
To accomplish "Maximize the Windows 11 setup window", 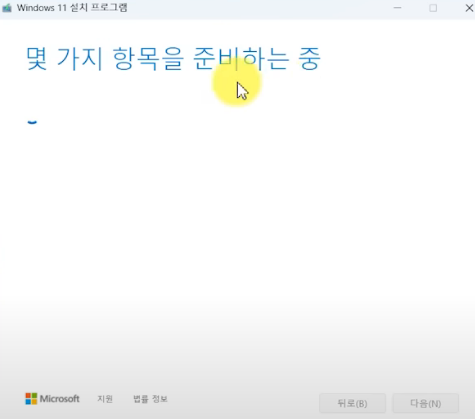I will click(433, 8).
